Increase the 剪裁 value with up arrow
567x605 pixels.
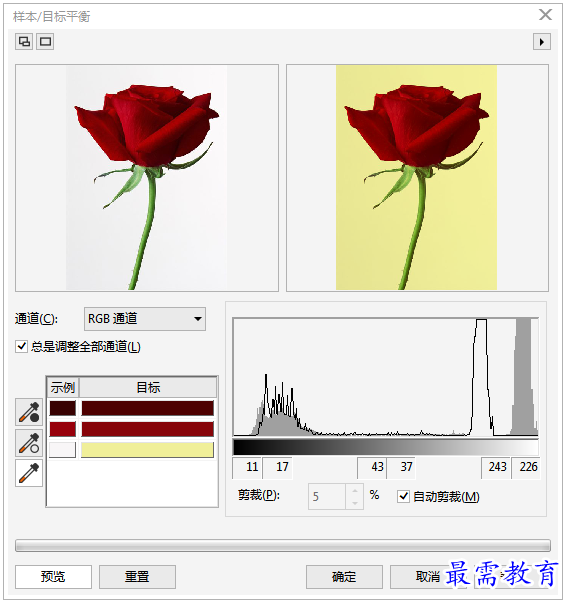pyautogui.click(x=355, y=490)
